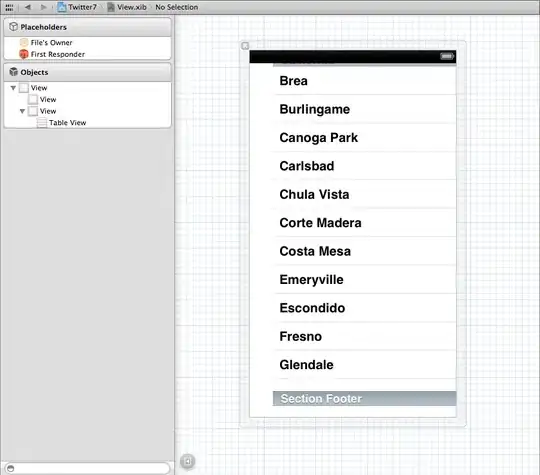Click the Canoga Park table row
The image size is (540, 475).
(364, 137)
